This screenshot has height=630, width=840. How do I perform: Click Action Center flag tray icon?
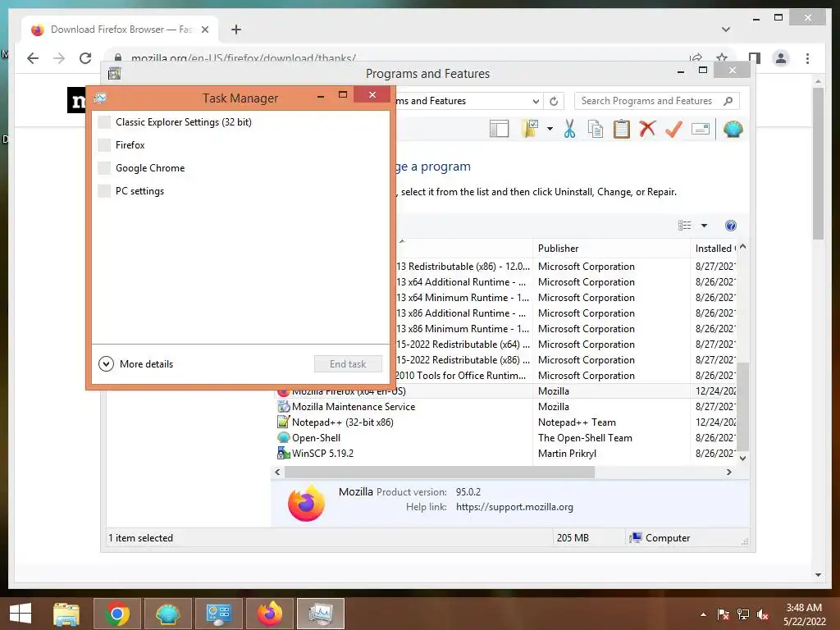pyautogui.click(x=724, y=614)
